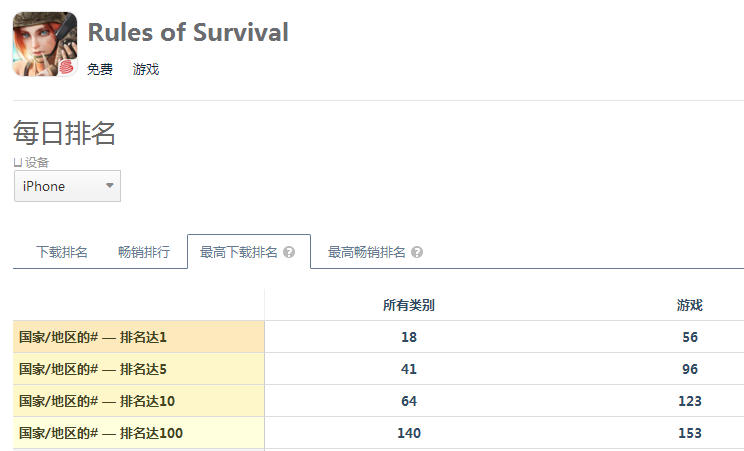
Task: Click value 140 in 所有类别 column
Action: click(409, 433)
